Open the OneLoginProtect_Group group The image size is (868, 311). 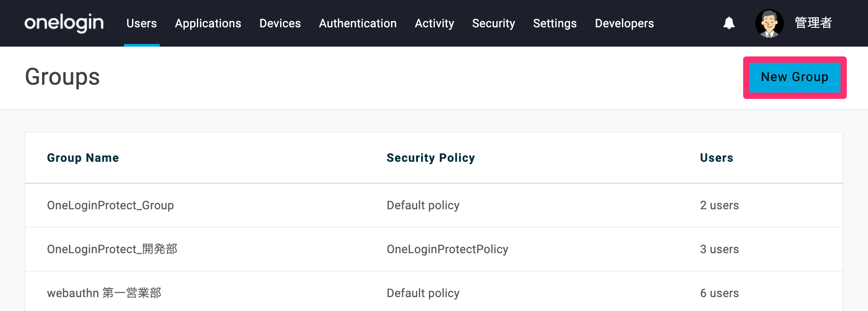111,205
